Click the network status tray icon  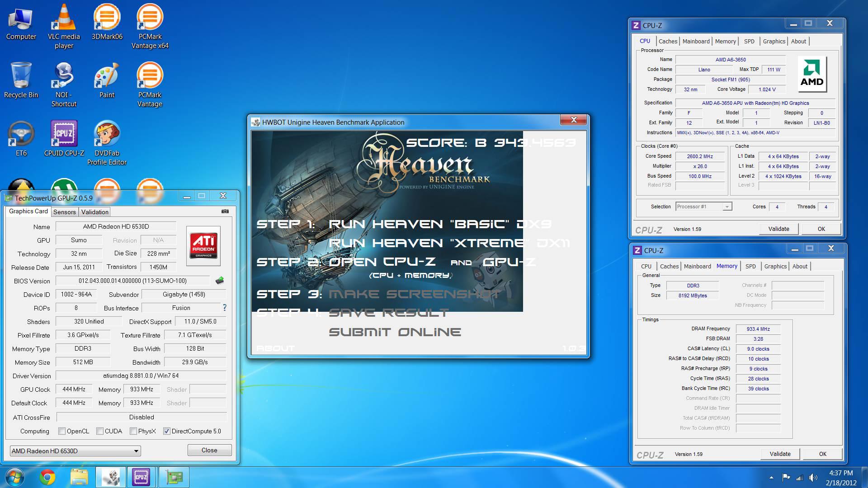click(800, 478)
